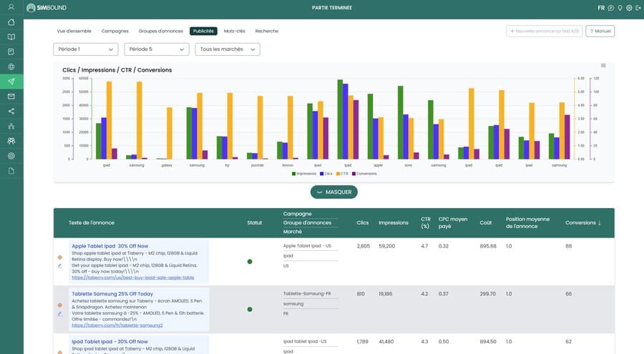Toggle status dot of Tablette Samsung ad
The image size is (644, 354).
point(250,309)
